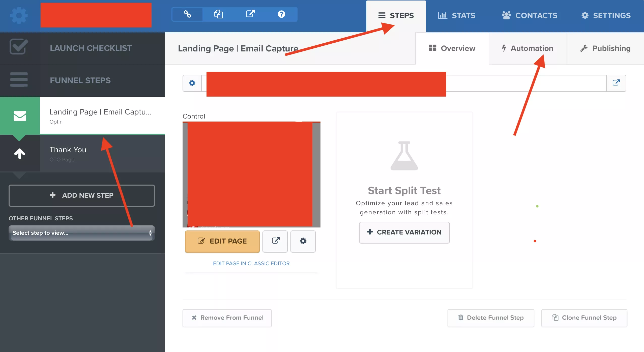Open Edit Page in Classic Editor
The height and width of the screenshot is (352, 644).
point(251,263)
